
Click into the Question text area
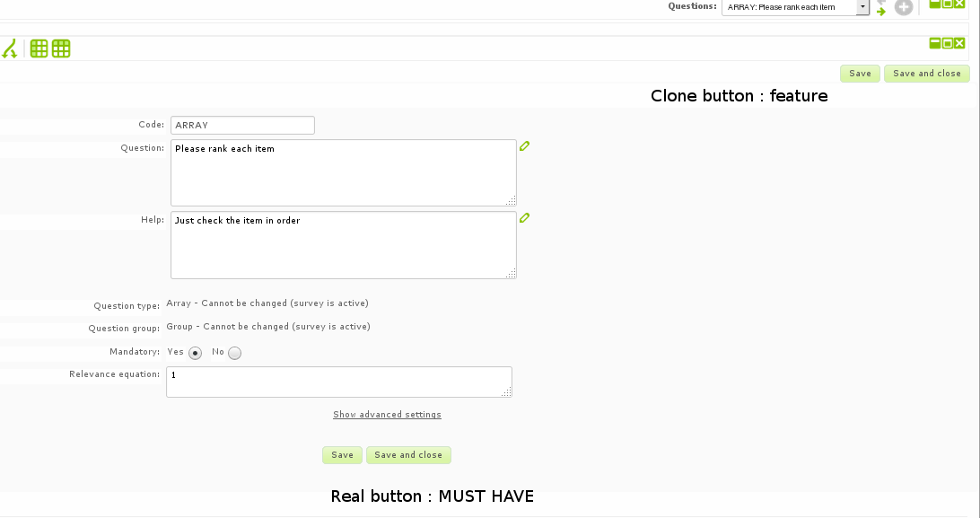(344, 172)
